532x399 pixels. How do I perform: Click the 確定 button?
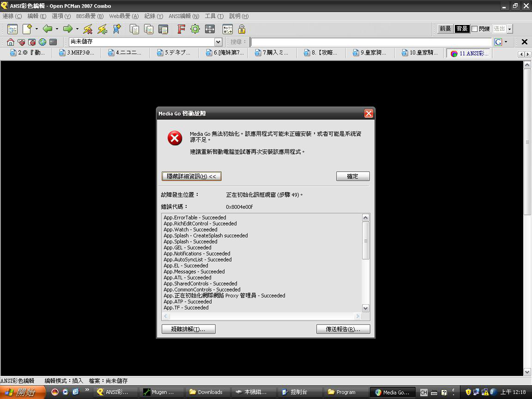(x=353, y=176)
